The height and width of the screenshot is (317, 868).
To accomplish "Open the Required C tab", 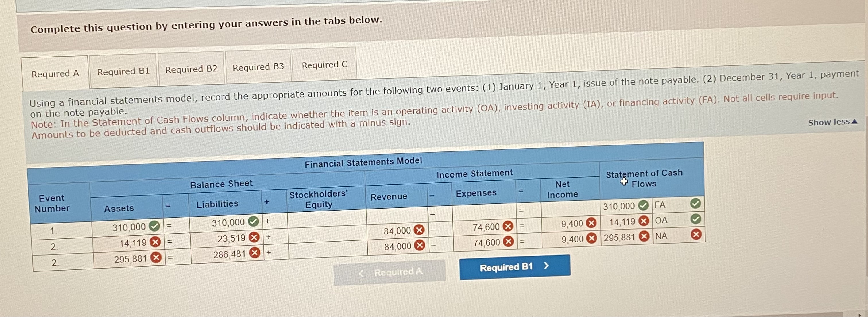I will pyautogui.click(x=324, y=64).
